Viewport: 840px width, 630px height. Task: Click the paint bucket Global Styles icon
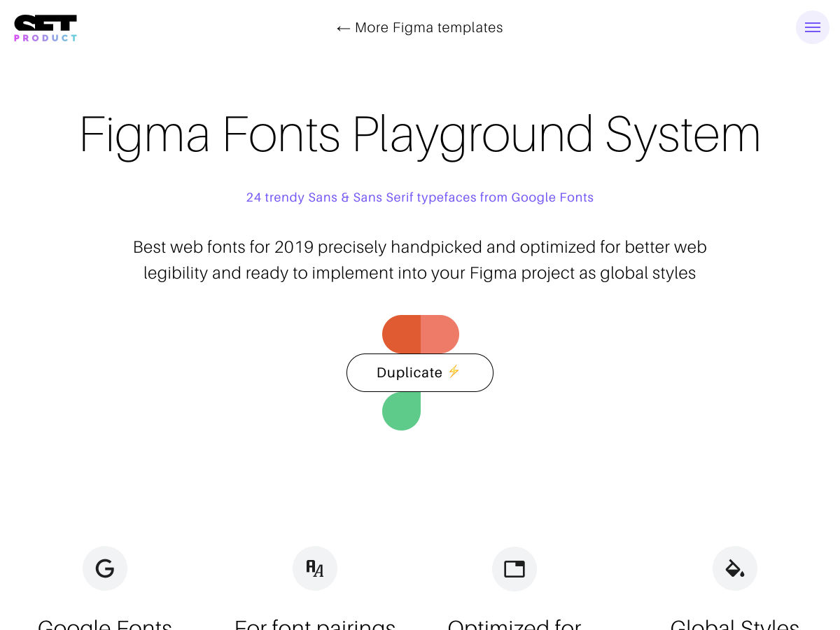[x=735, y=568]
